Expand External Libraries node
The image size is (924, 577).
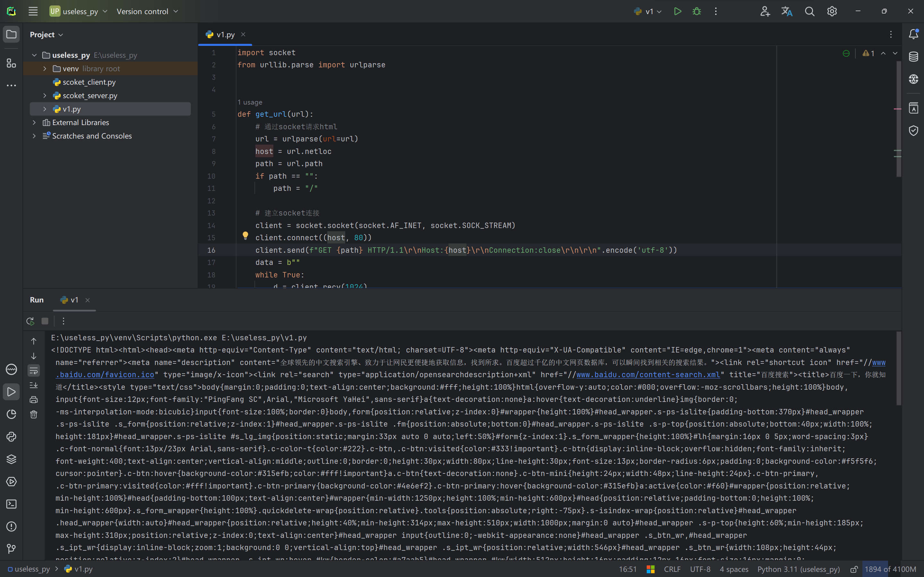[x=34, y=123]
